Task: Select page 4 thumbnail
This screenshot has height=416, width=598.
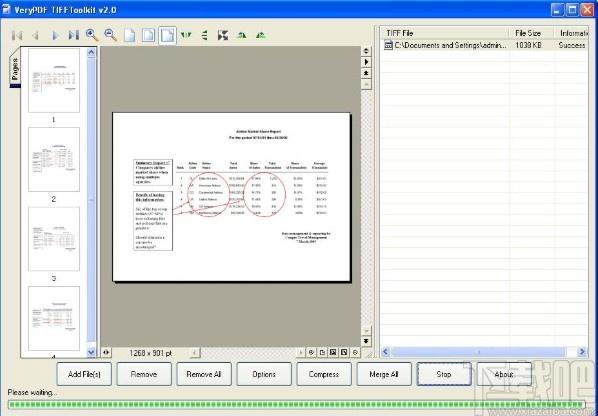Action: point(54,318)
